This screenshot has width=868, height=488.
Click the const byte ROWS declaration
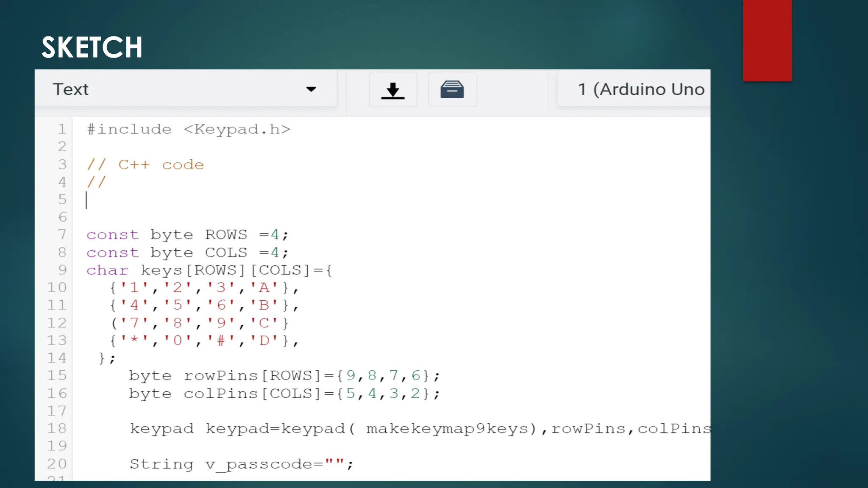187,235
